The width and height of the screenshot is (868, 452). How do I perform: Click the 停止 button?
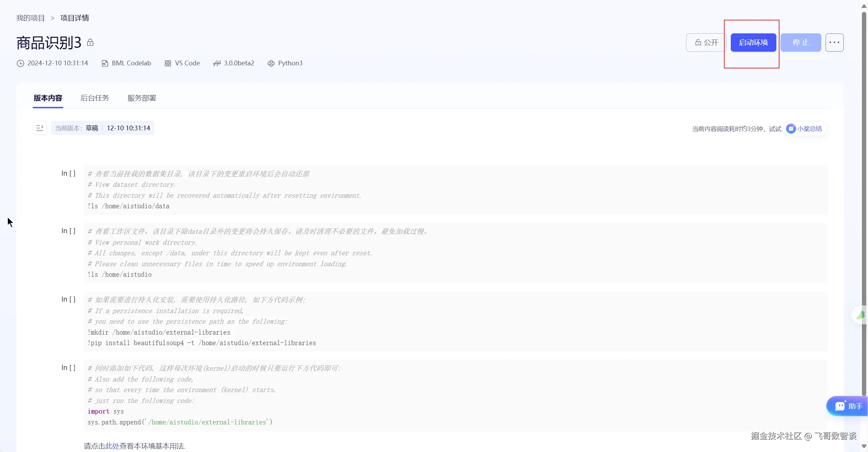pos(801,43)
